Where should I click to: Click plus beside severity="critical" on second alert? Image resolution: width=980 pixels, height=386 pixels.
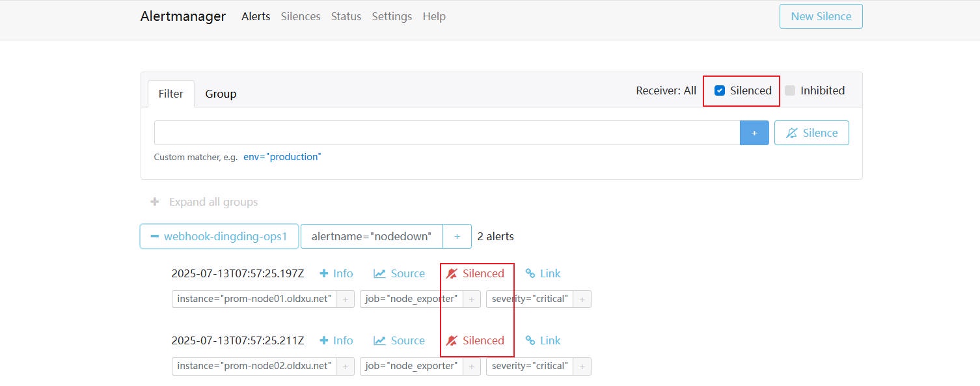point(582,366)
